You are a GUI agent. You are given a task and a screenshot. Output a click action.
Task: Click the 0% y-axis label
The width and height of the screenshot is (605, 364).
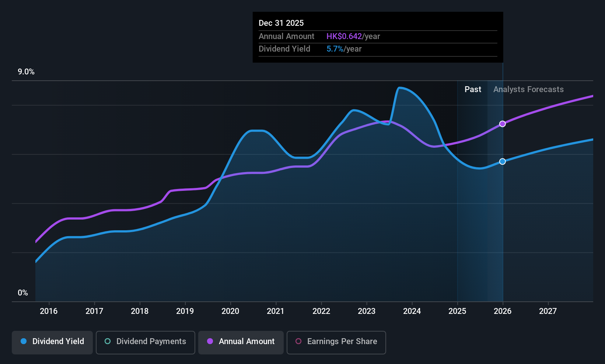pyautogui.click(x=23, y=293)
